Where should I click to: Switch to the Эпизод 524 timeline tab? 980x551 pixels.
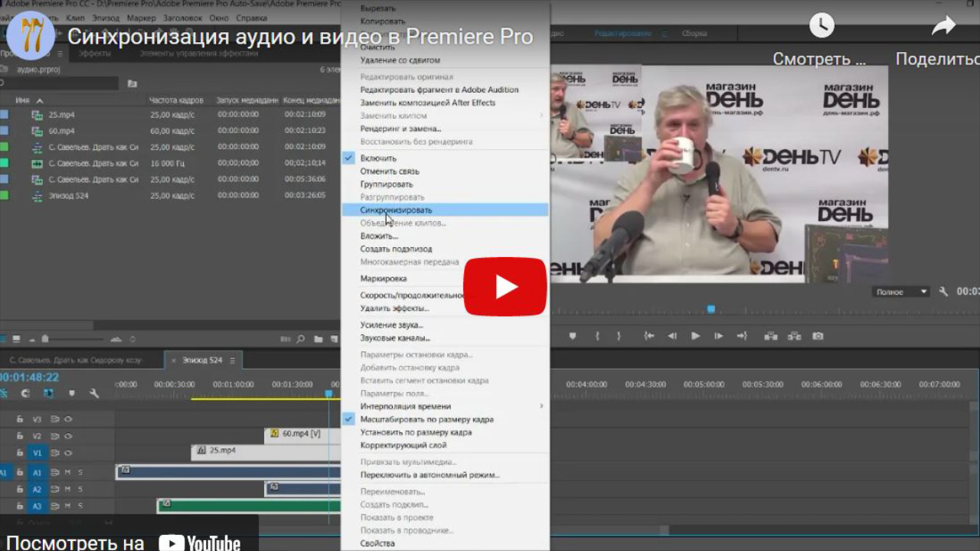202,360
